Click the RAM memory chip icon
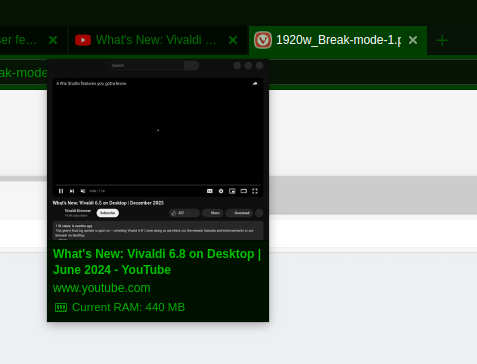 click(61, 307)
